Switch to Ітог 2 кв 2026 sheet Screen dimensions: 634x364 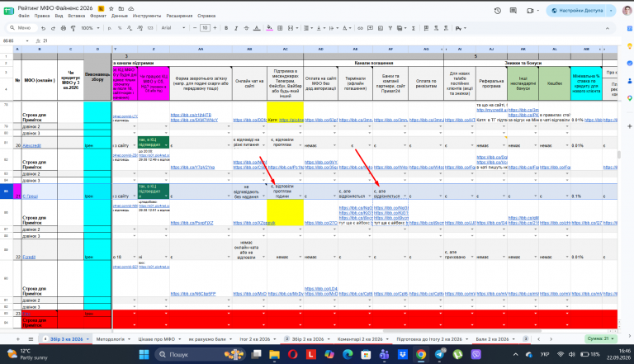(255, 339)
